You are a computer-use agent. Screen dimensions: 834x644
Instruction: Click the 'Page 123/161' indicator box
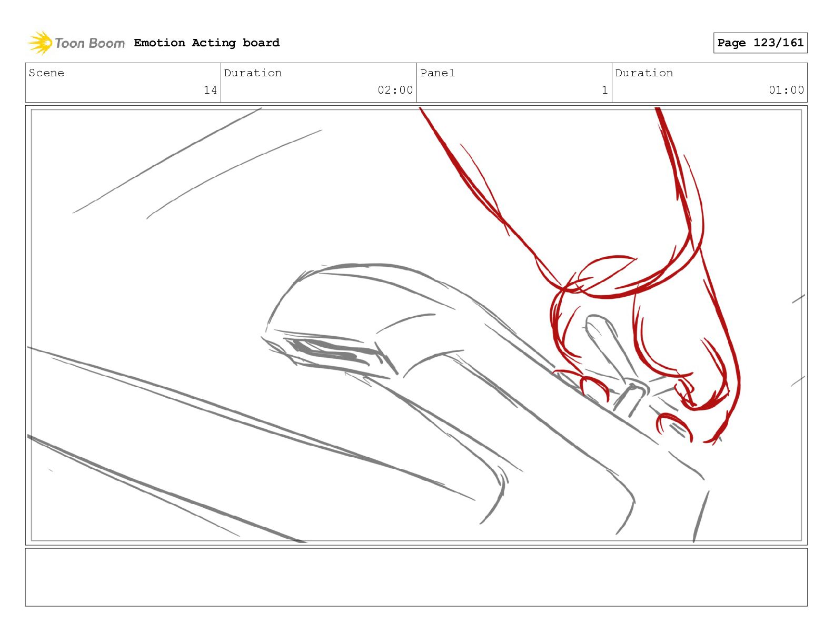[760, 43]
